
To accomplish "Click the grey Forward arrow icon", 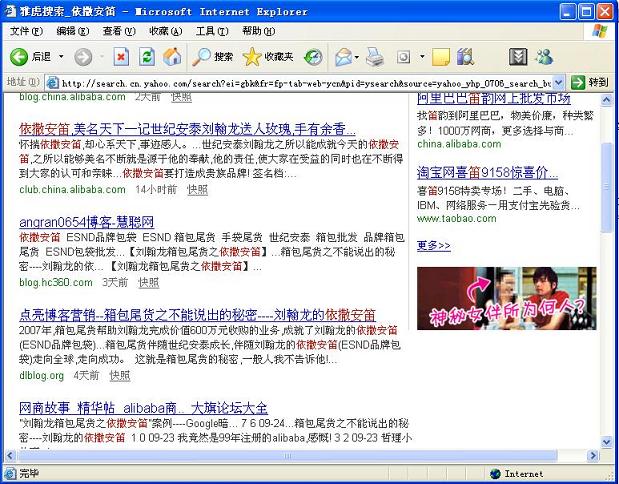I will tap(83, 57).
